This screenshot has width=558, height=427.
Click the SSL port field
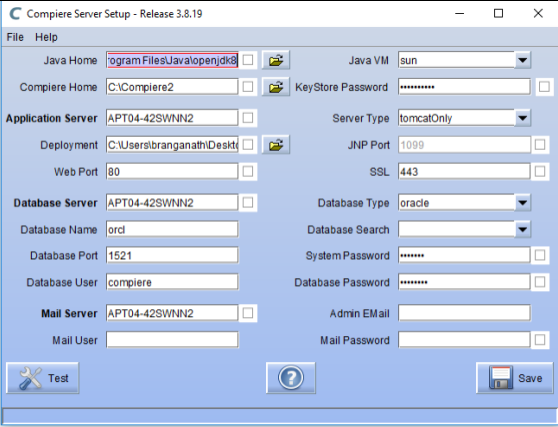pos(464,172)
